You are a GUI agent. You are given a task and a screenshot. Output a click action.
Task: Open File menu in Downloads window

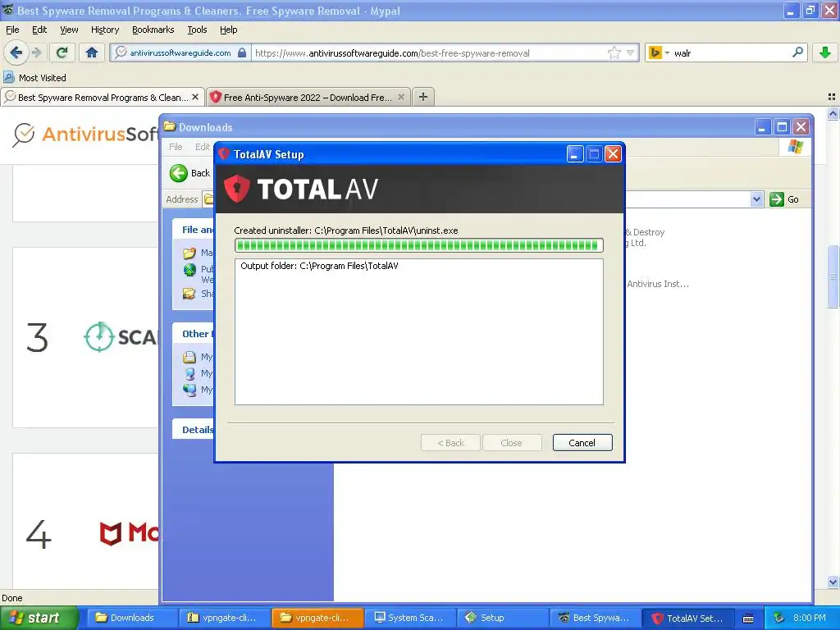pos(176,147)
